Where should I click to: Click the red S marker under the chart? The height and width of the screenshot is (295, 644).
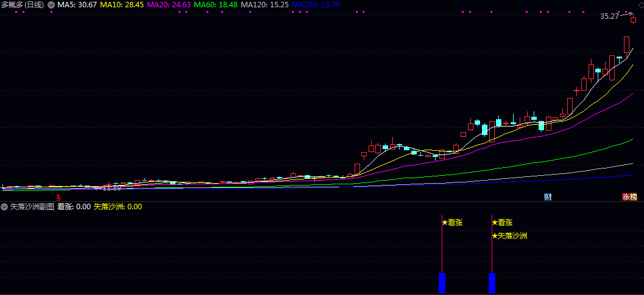pyautogui.click(x=58, y=197)
